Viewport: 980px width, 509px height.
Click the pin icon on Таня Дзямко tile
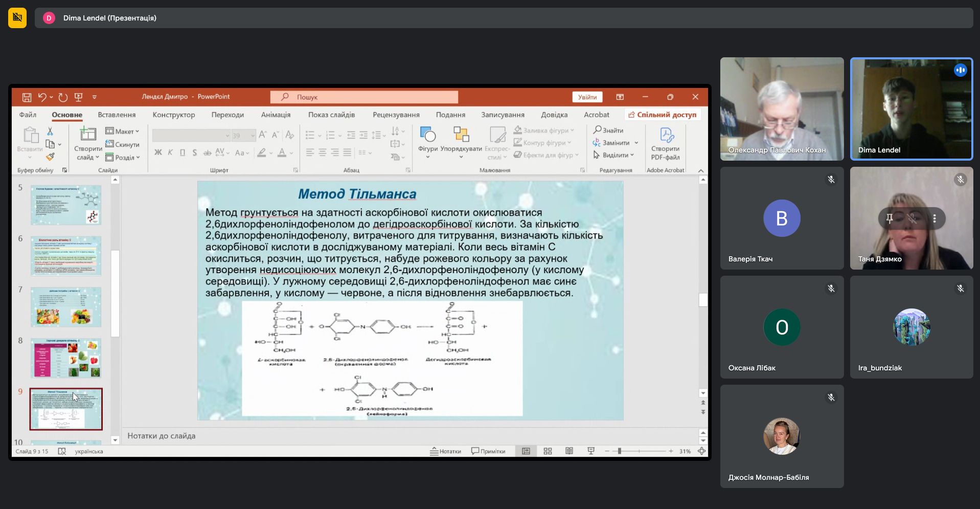(x=890, y=218)
